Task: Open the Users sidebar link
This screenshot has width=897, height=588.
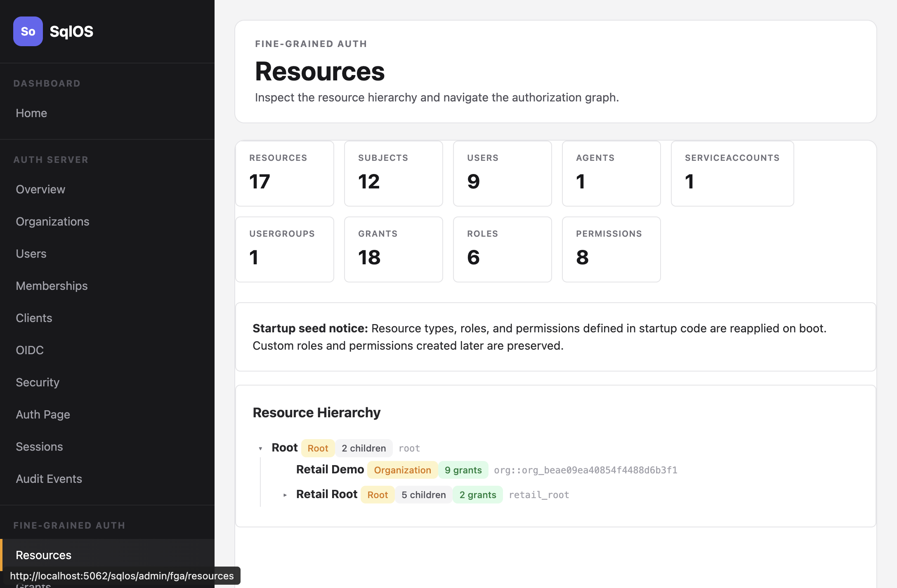Action: (x=31, y=254)
